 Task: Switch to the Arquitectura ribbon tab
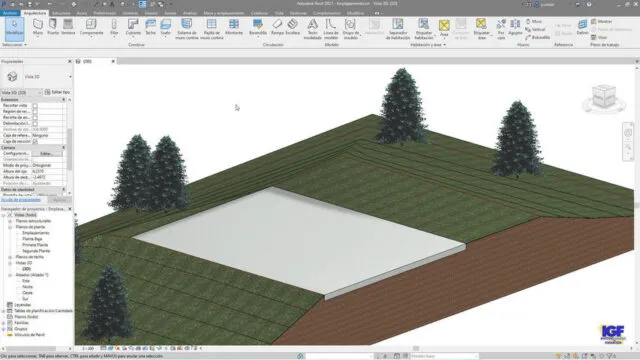pos(35,13)
